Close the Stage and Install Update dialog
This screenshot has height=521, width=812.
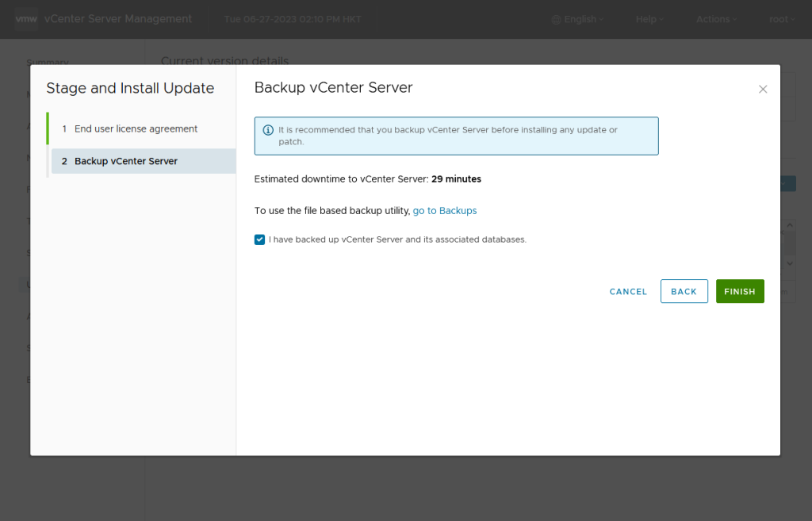coord(763,90)
